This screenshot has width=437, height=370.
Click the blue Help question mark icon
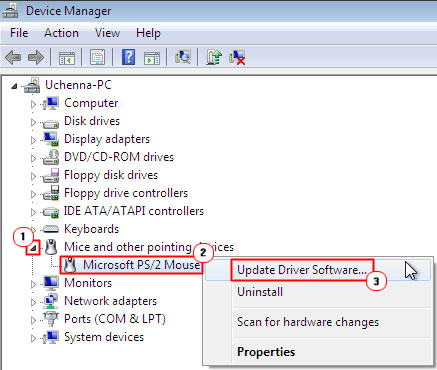(x=128, y=57)
